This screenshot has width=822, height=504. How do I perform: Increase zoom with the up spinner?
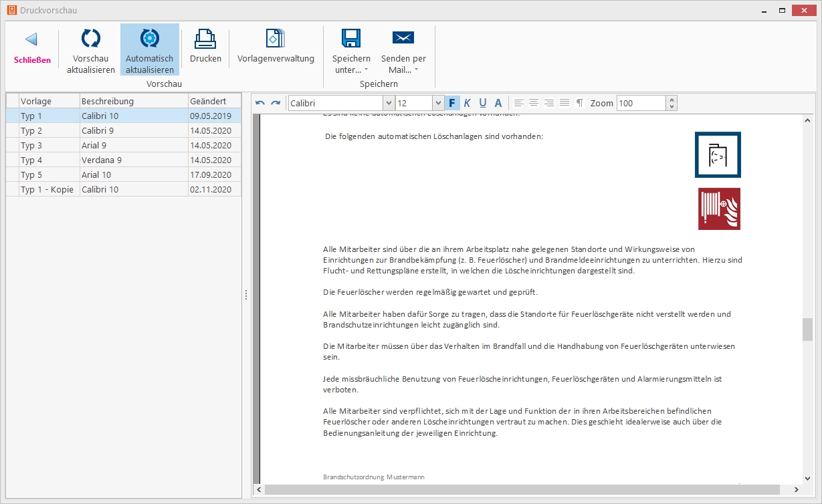[x=672, y=100]
